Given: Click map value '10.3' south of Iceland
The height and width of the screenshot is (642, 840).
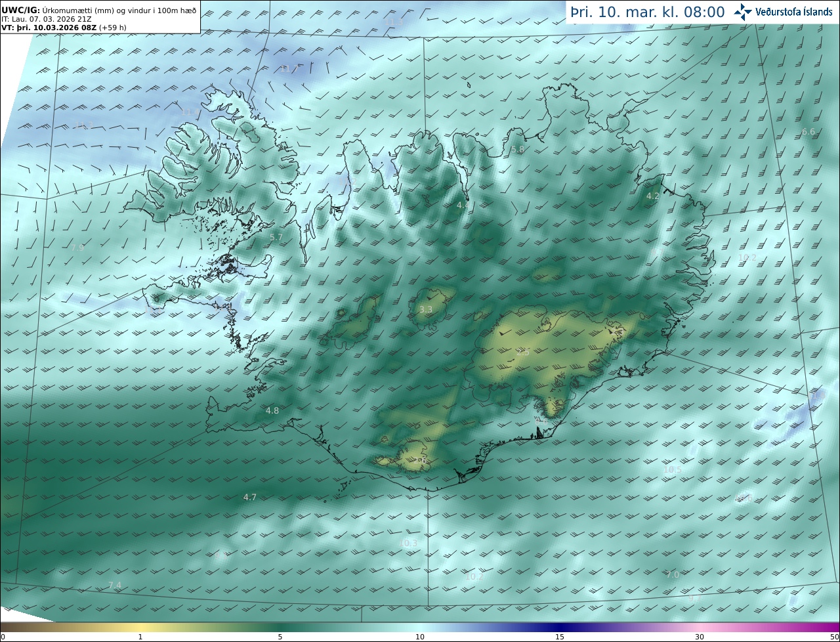Looking at the screenshot, I should click(x=409, y=544).
